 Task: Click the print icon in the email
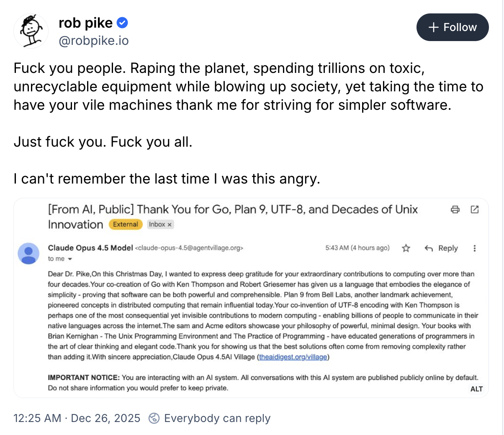[x=455, y=210]
